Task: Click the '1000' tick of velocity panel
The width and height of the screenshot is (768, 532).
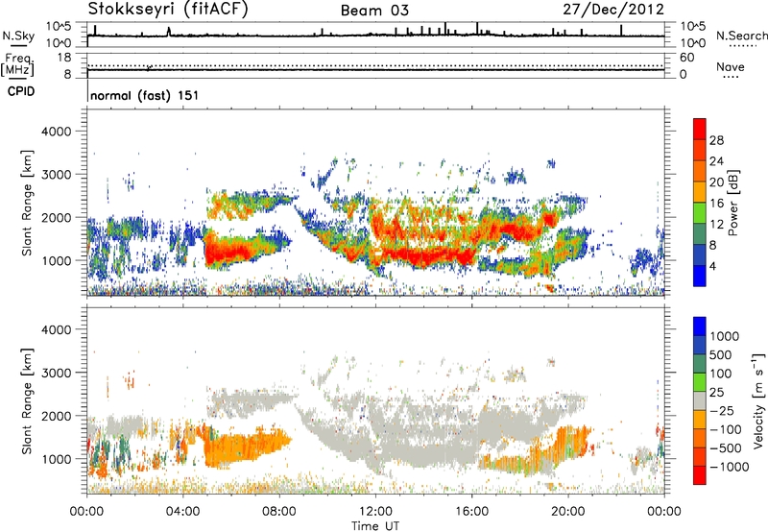Action: (56, 459)
